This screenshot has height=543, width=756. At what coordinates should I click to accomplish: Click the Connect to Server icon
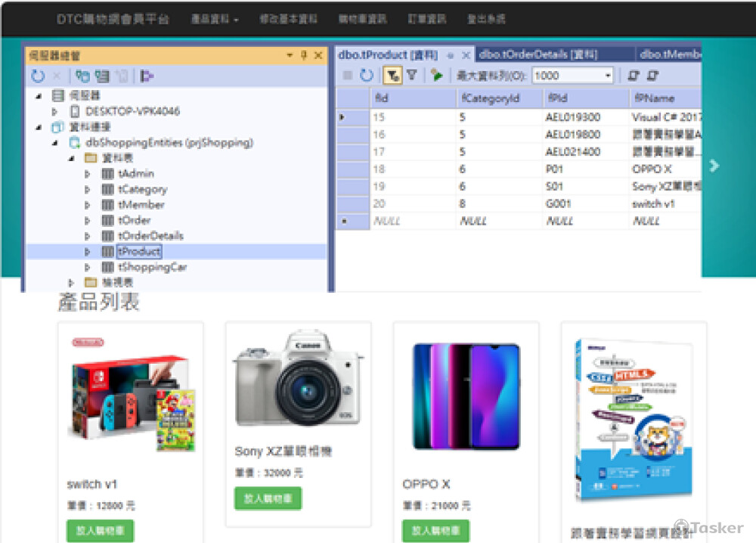point(101,74)
